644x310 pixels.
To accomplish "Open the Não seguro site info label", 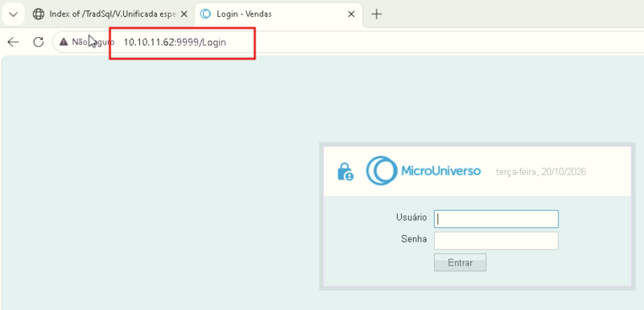I will point(88,42).
